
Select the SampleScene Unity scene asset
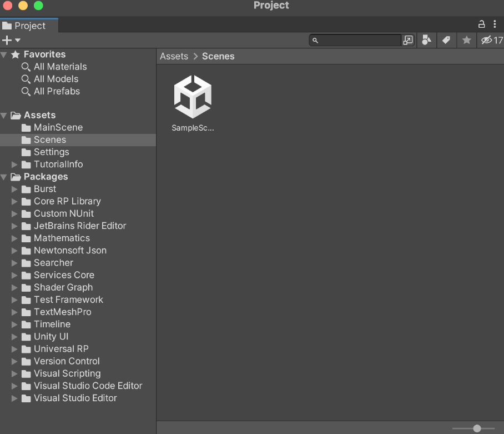(x=193, y=103)
